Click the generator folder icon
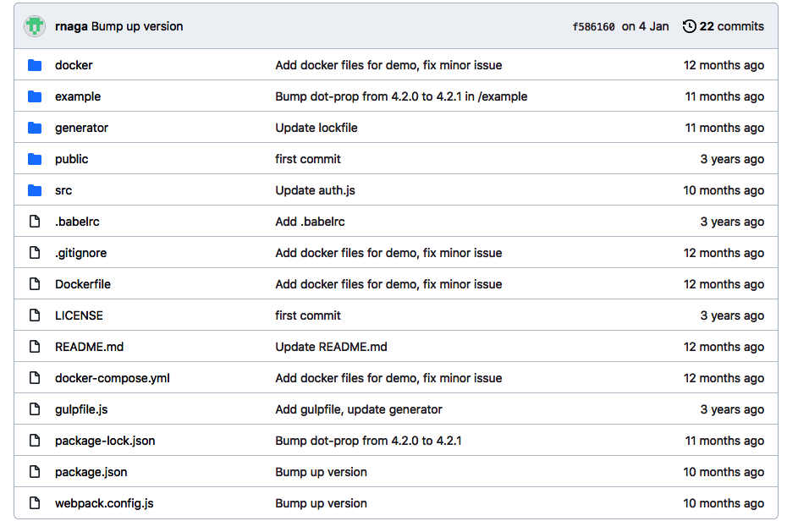The height and width of the screenshot is (532, 787). tap(34, 128)
